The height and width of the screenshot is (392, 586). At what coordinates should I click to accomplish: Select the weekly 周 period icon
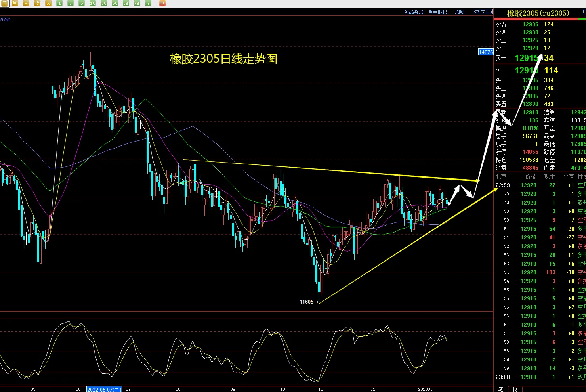[x=15, y=3]
